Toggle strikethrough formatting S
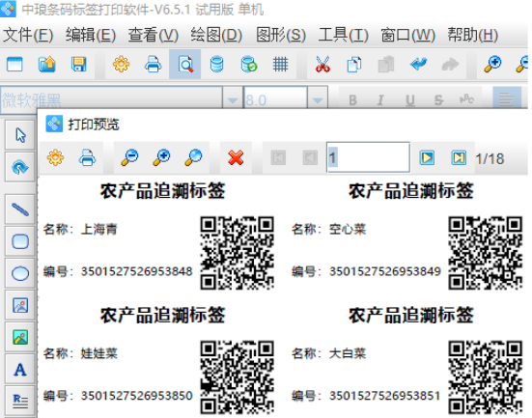This screenshot has height=418, width=532. 438,100
